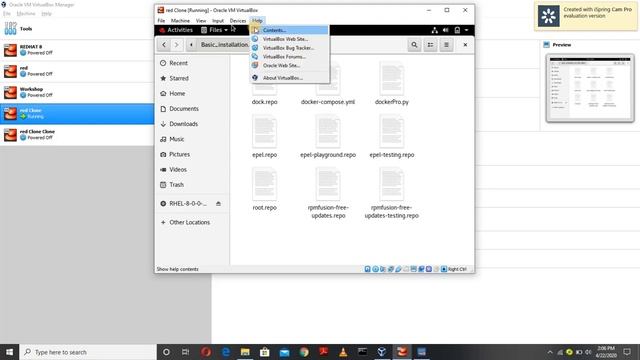Expand the GNOME system menu arrow
Screen dimensions: 640x360
467,30
